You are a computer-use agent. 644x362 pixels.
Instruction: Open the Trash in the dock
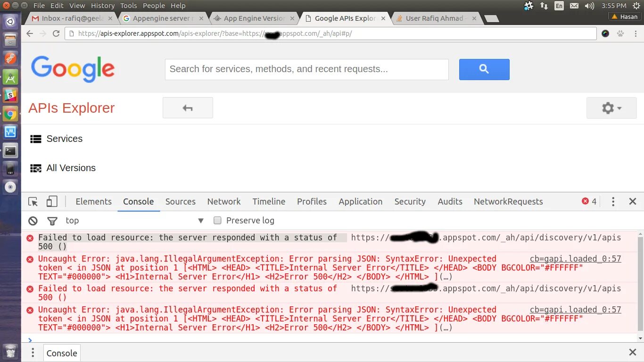tap(10, 352)
